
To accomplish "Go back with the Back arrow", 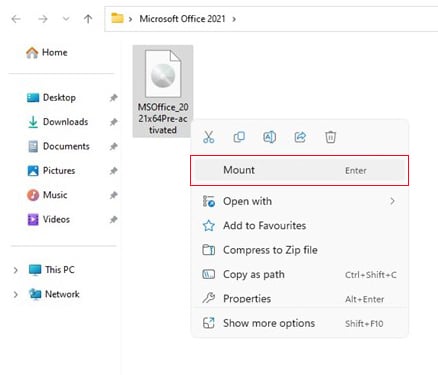I will [x=16, y=19].
